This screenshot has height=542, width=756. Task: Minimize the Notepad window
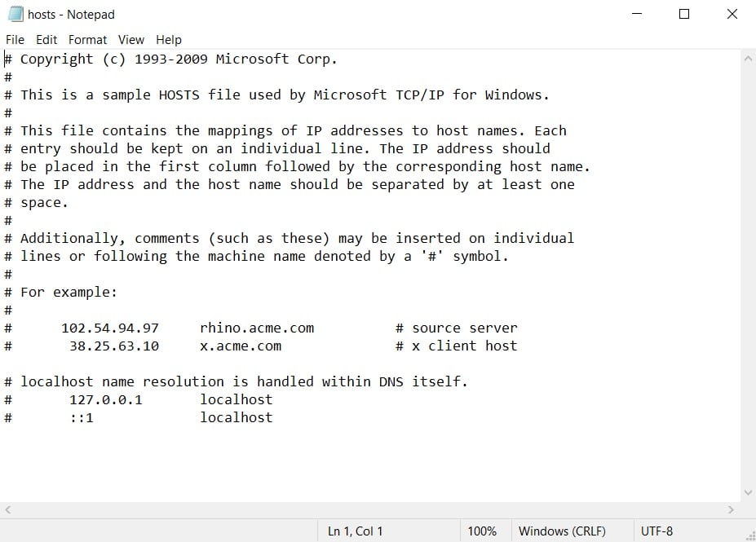pos(637,14)
